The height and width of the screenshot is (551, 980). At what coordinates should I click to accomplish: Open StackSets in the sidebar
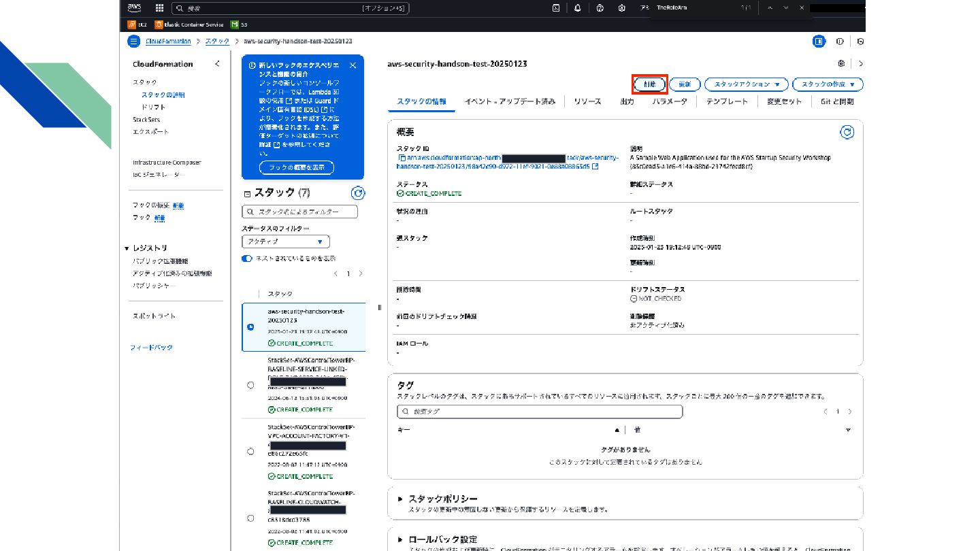click(146, 119)
